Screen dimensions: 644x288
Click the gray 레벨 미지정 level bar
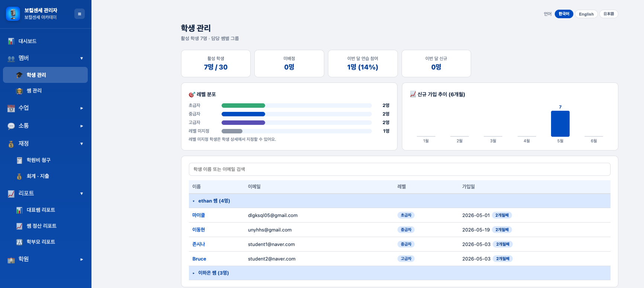coord(232,131)
